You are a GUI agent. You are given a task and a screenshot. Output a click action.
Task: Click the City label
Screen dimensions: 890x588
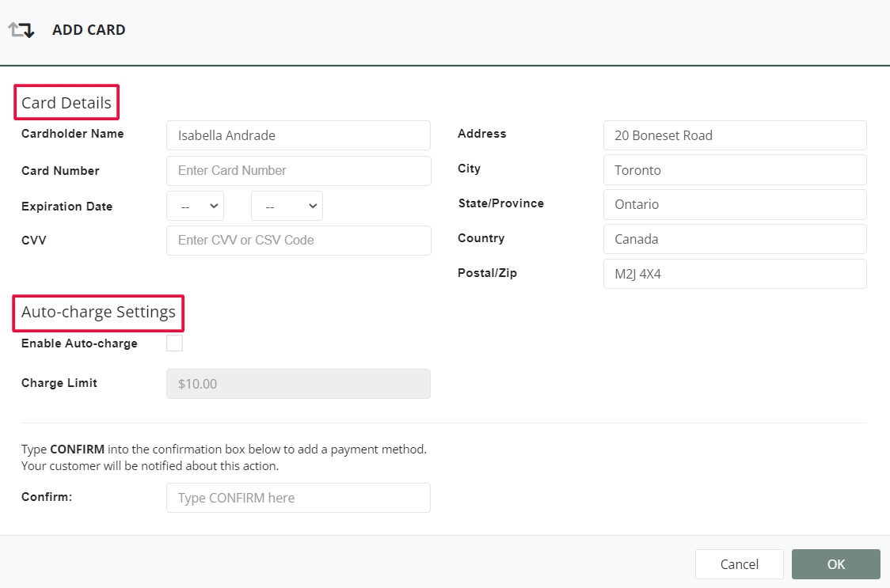pos(470,169)
